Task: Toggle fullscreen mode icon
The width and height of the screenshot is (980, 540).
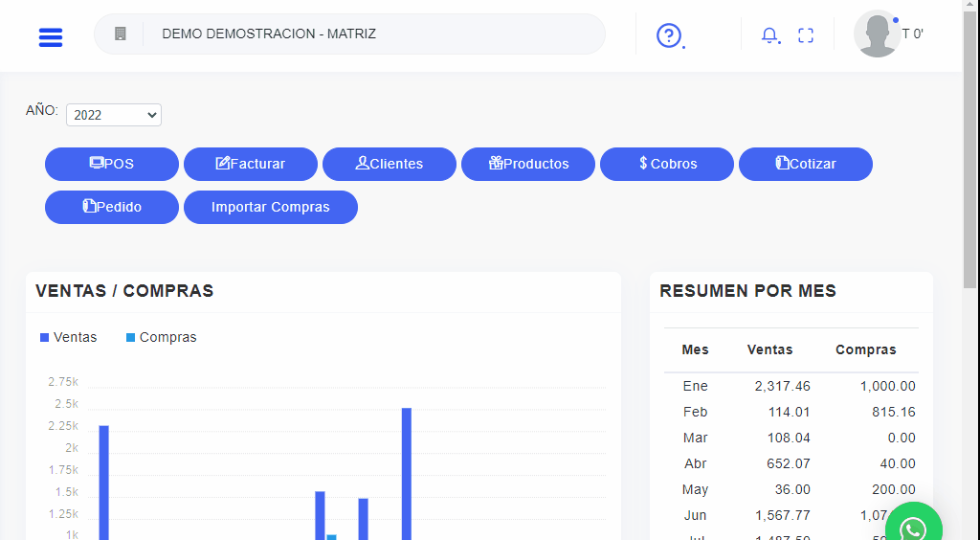Action: tap(806, 35)
